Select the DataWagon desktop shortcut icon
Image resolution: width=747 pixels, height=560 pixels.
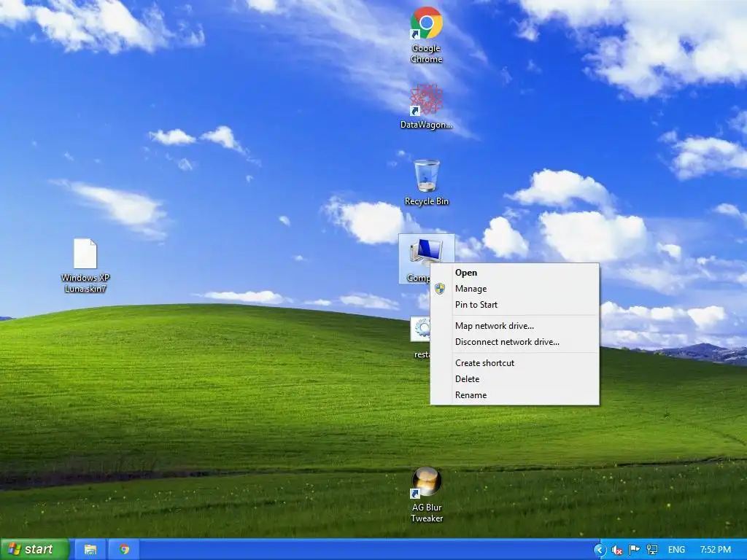(x=426, y=106)
